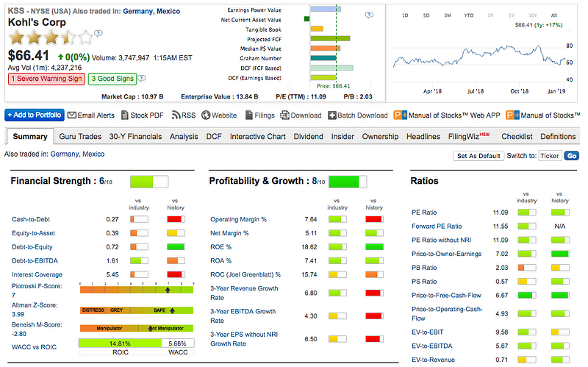This screenshot has height=367, width=588.
Task: Click the 3 Good Signs button
Action: (x=112, y=79)
